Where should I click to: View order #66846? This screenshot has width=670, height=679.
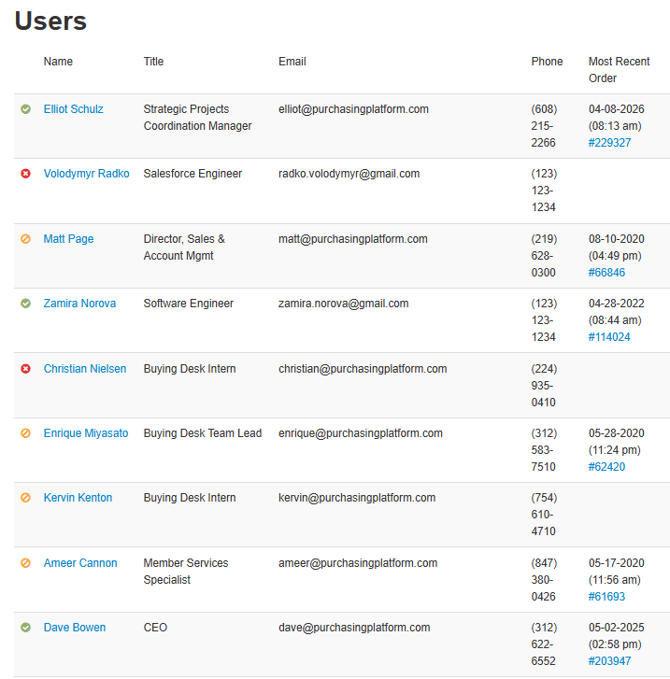[606, 273]
